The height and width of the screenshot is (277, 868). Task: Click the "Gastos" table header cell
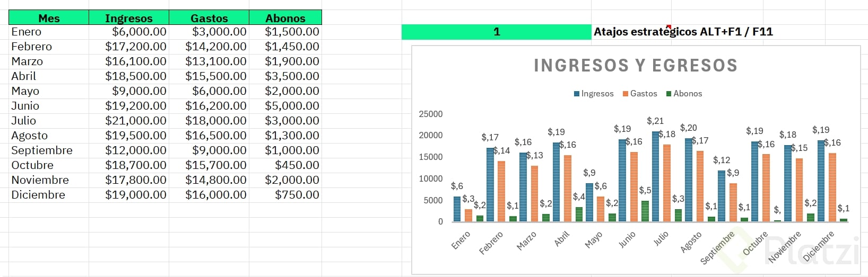(x=209, y=18)
